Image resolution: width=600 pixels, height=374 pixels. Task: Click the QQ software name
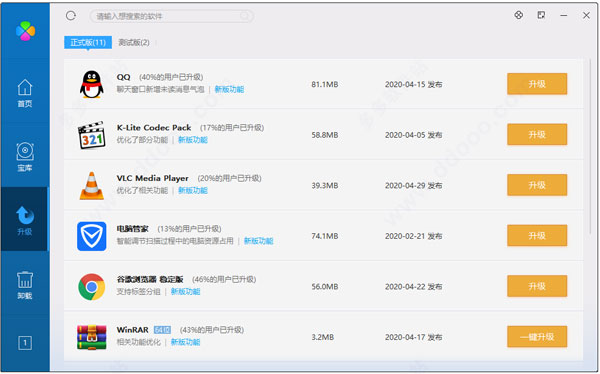(124, 77)
